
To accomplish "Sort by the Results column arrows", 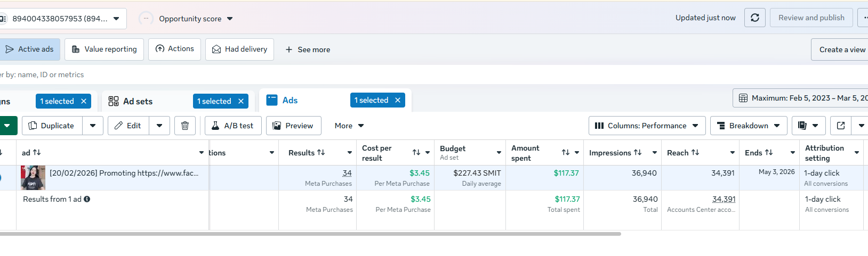I will click(x=321, y=153).
